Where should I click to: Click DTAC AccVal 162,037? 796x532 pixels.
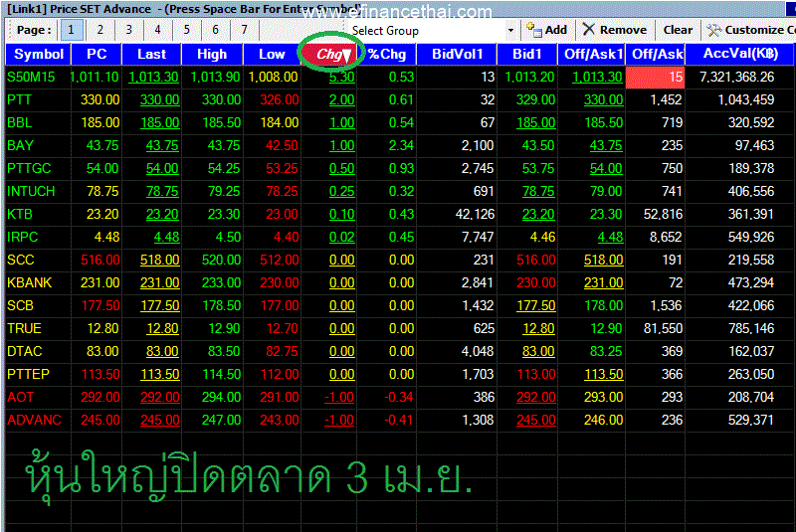[751, 351]
